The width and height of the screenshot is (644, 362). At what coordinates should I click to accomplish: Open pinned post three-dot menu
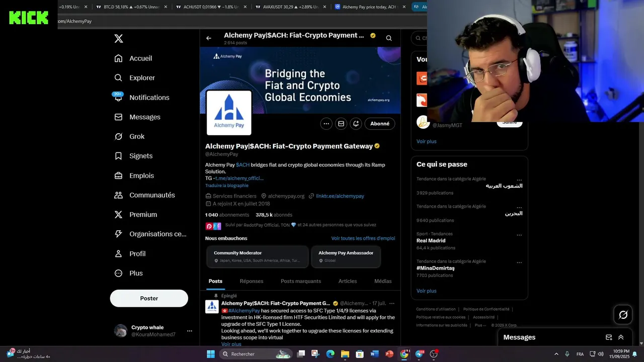[x=392, y=303]
